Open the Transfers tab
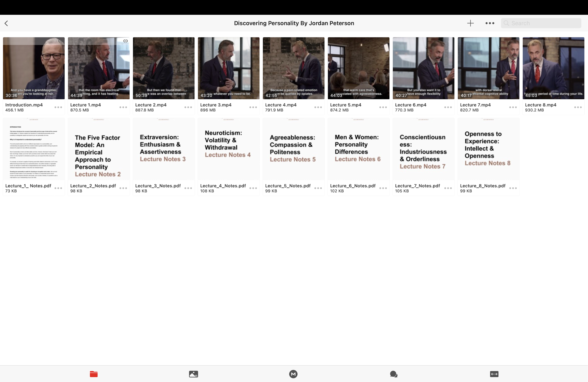 pos(494,374)
